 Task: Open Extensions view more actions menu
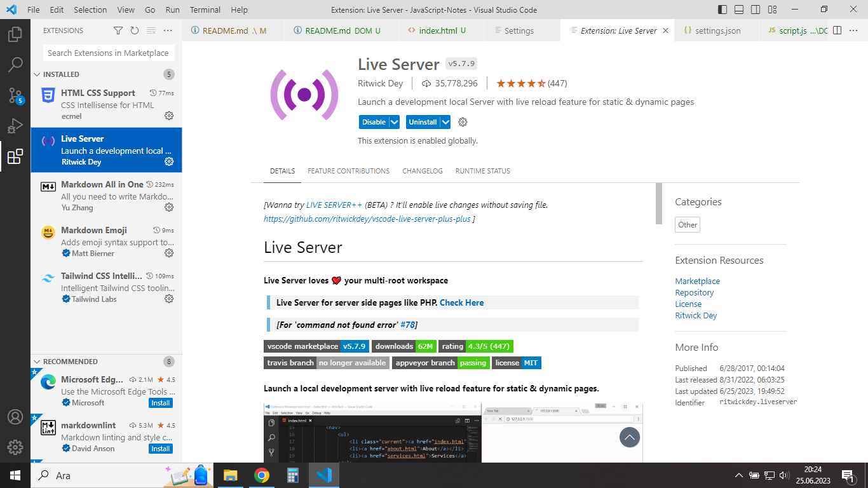(168, 30)
